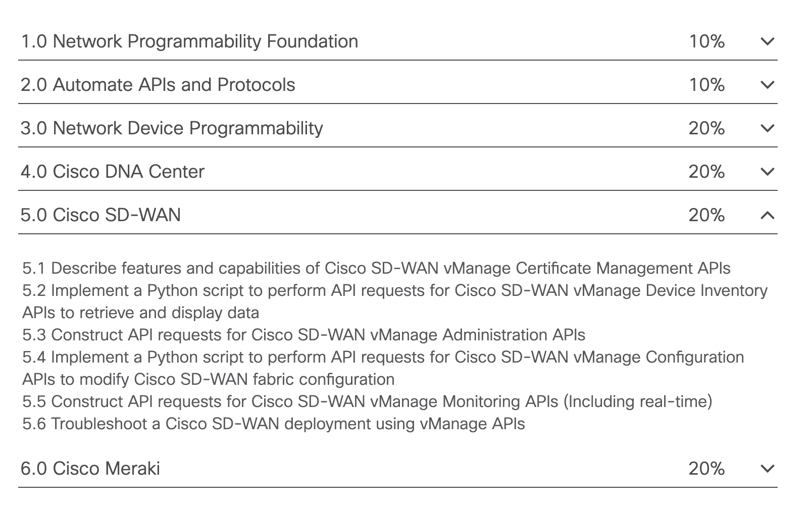This screenshot has height=508, width=812.
Task: Select the 4.0 Cisco DNA Center heading
Action: pos(113,172)
